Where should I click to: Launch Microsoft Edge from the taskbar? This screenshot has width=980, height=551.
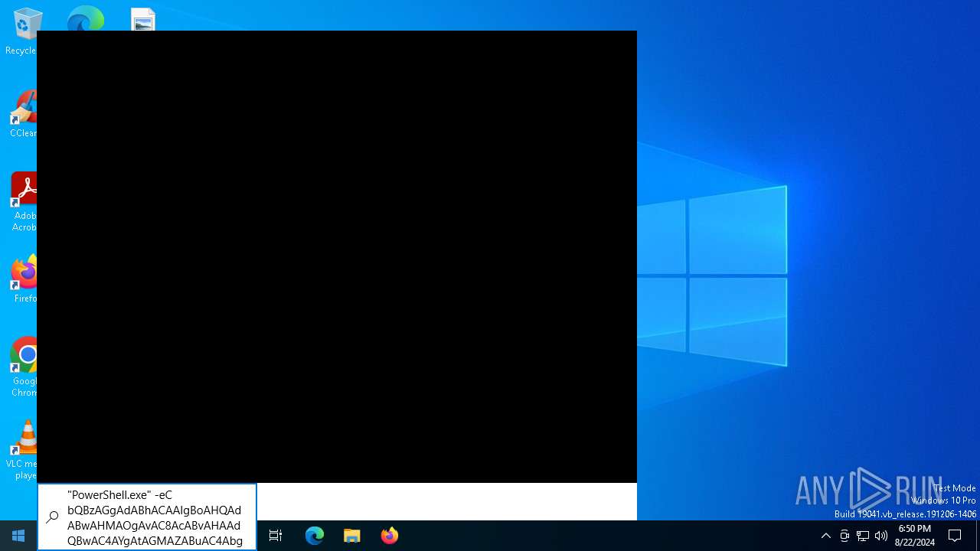click(315, 536)
